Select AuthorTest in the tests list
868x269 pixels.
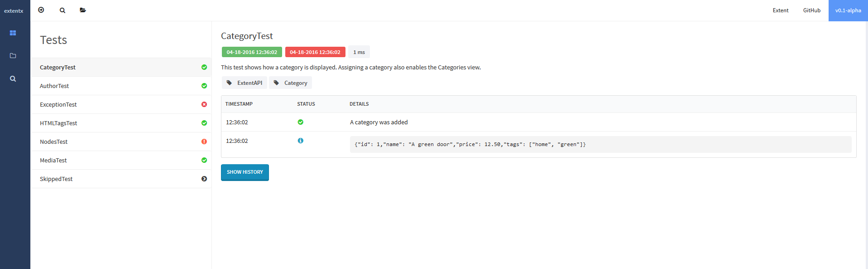click(x=54, y=86)
